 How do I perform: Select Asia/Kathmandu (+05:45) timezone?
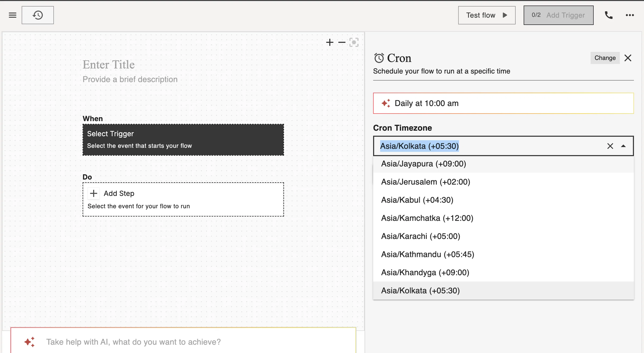point(503,254)
